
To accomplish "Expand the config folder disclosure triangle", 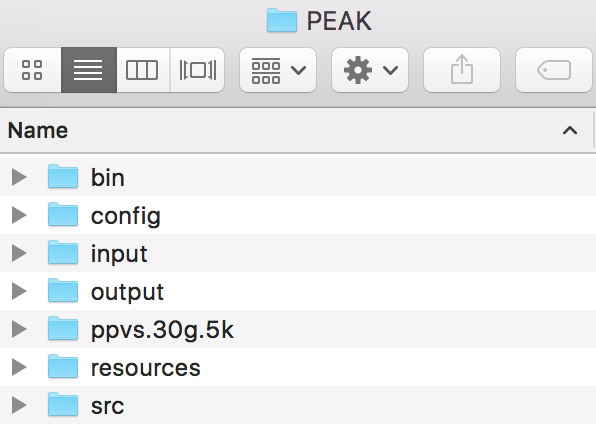I will coord(19,215).
